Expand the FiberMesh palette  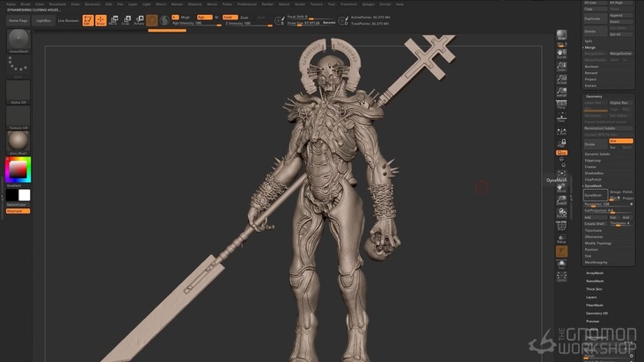pos(595,306)
